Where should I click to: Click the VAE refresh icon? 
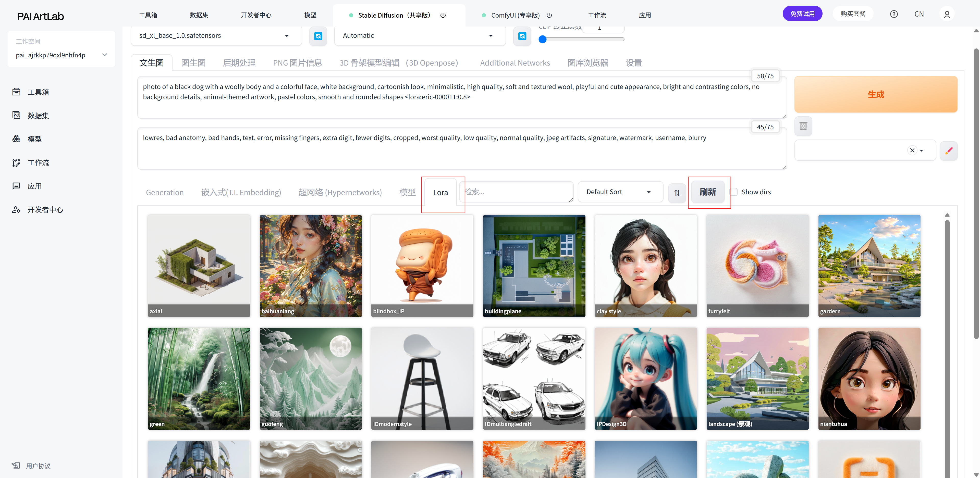pyautogui.click(x=522, y=36)
